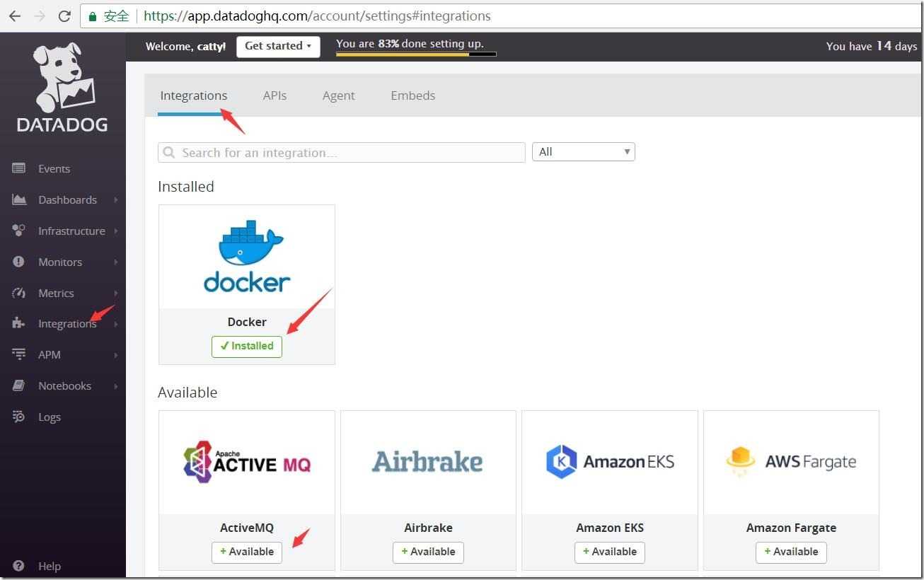Click the trial days remaining text
924x580 pixels.
click(x=872, y=46)
